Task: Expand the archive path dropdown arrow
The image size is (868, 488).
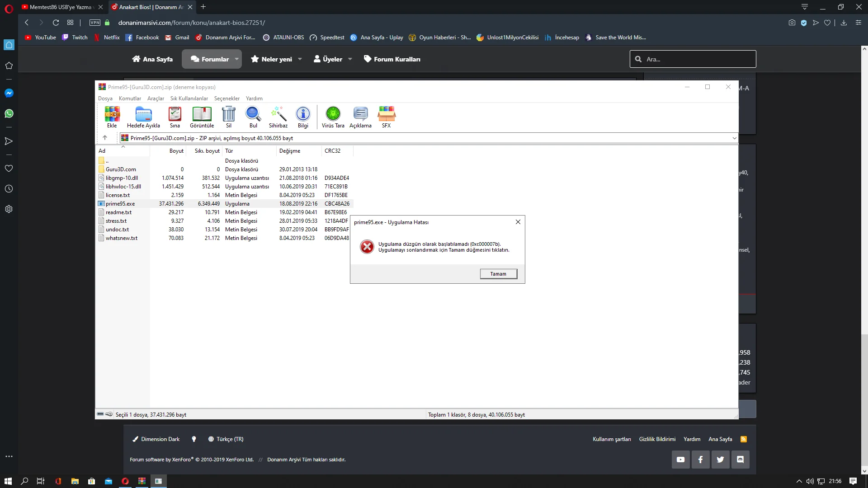Action: point(734,138)
